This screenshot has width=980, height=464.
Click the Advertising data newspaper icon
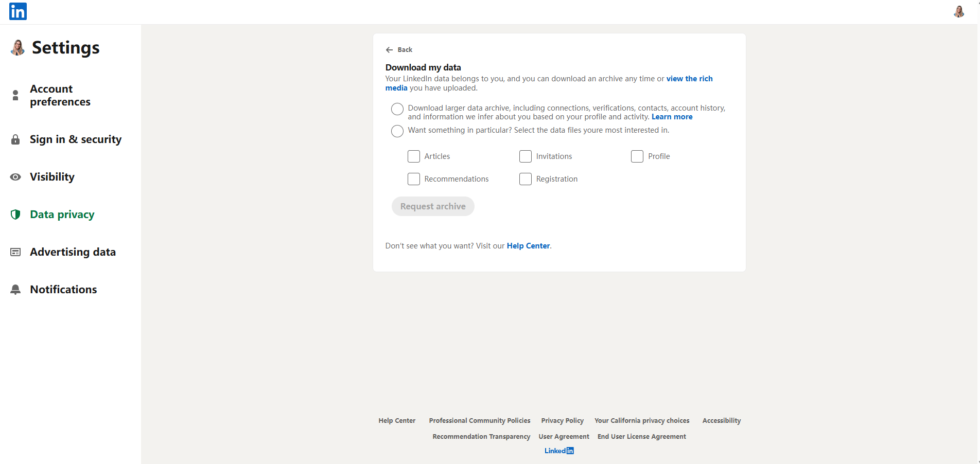(15, 252)
